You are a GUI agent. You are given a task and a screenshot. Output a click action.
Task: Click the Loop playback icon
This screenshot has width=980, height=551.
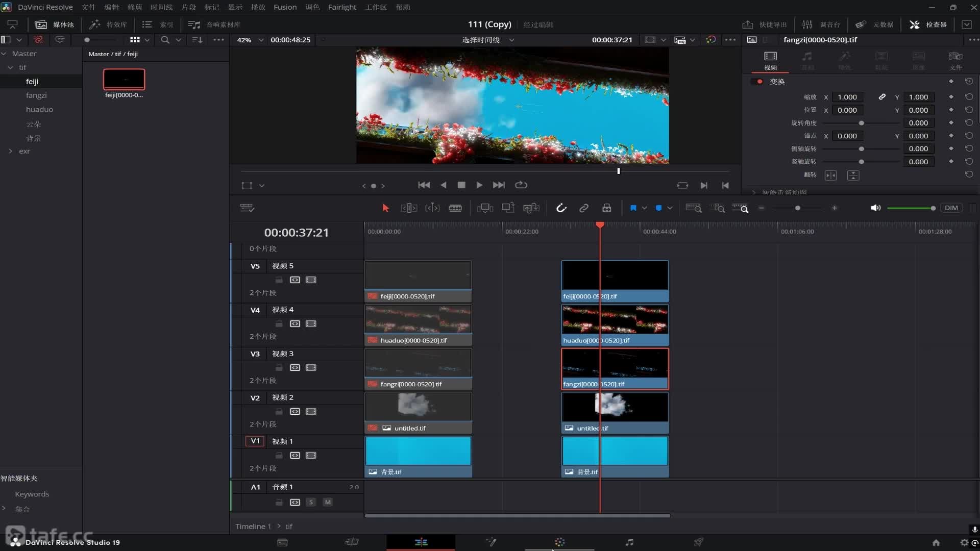point(521,185)
